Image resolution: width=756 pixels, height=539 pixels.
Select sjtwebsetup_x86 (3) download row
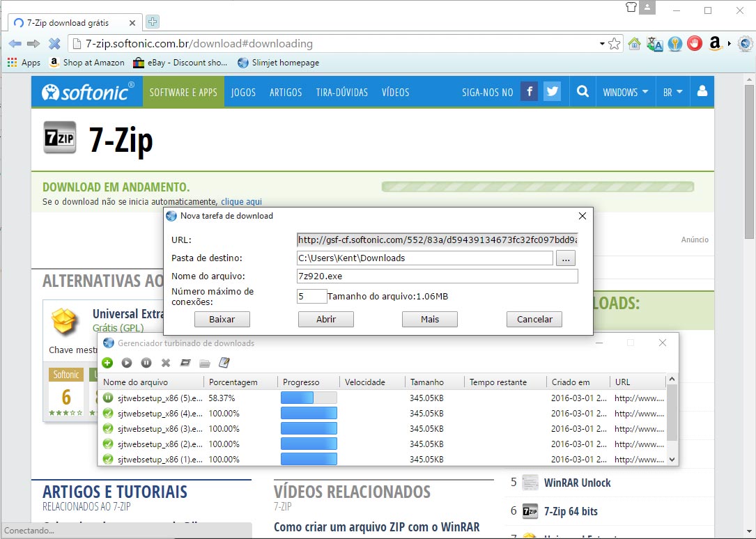(x=383, y=429)
